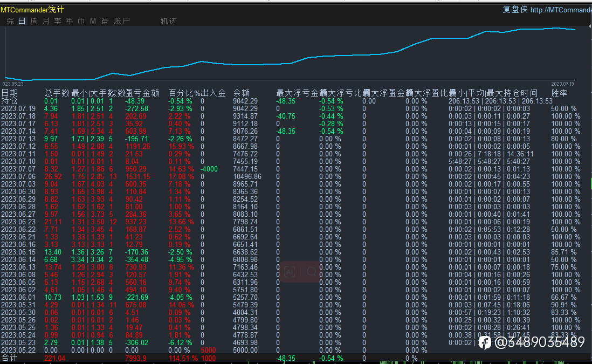Screen dimensions: 592x364
Task: Switch to the 月 monthly tab
Action: coord(46,21)
